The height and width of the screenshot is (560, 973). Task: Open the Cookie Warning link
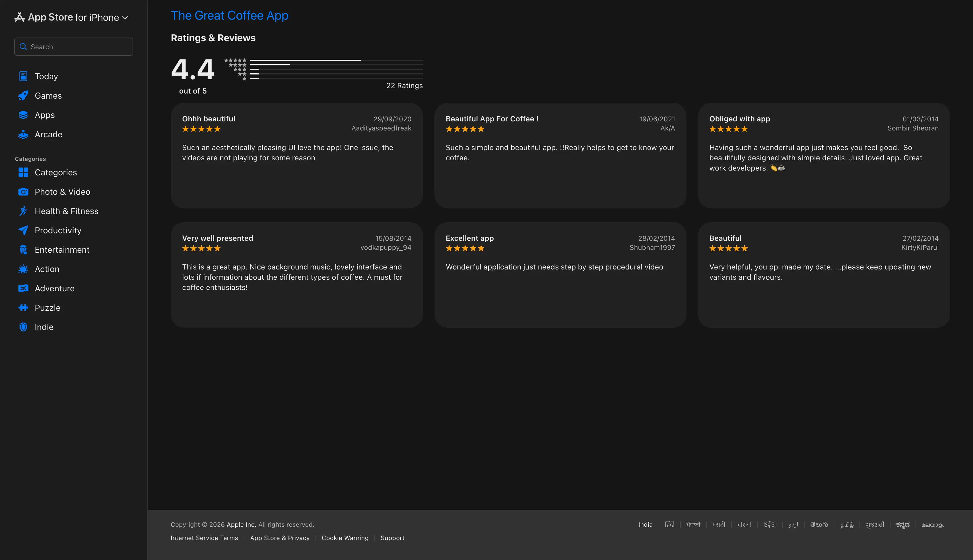[345, 538]
